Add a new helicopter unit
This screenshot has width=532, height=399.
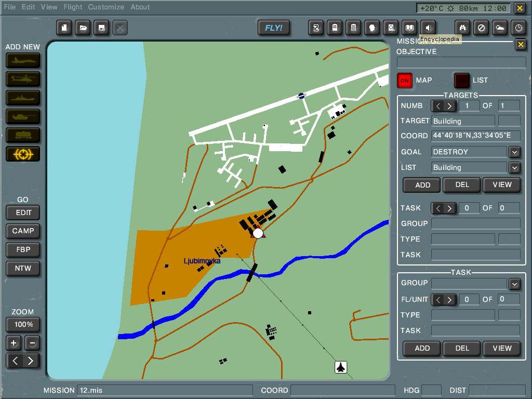[x=22, y=79]
